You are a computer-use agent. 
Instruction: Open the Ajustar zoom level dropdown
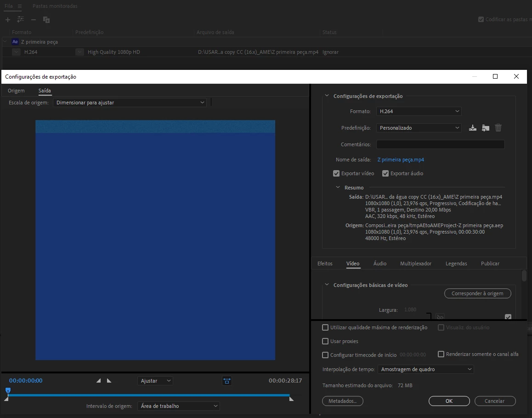pyautogui.click(x=155, y=381)
